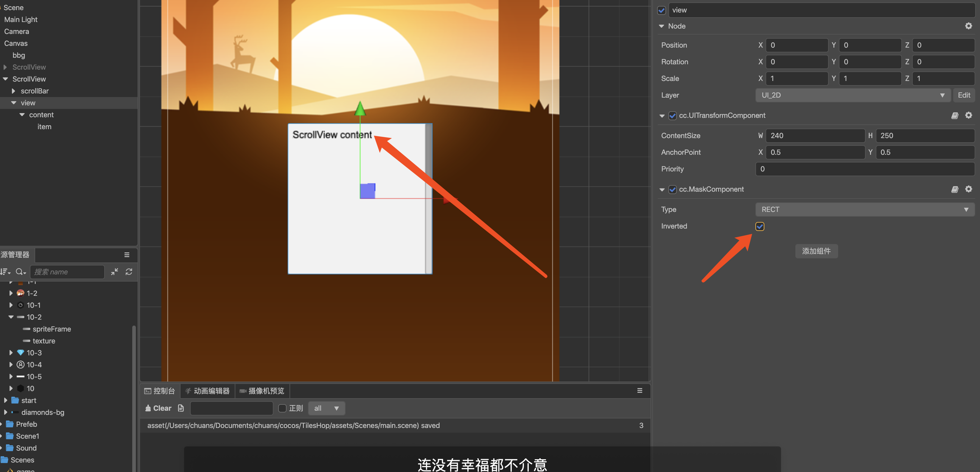Viewport: 980px width, 472px height.
Task: Click the asset panel refresh icon
Action: [129, 272]
